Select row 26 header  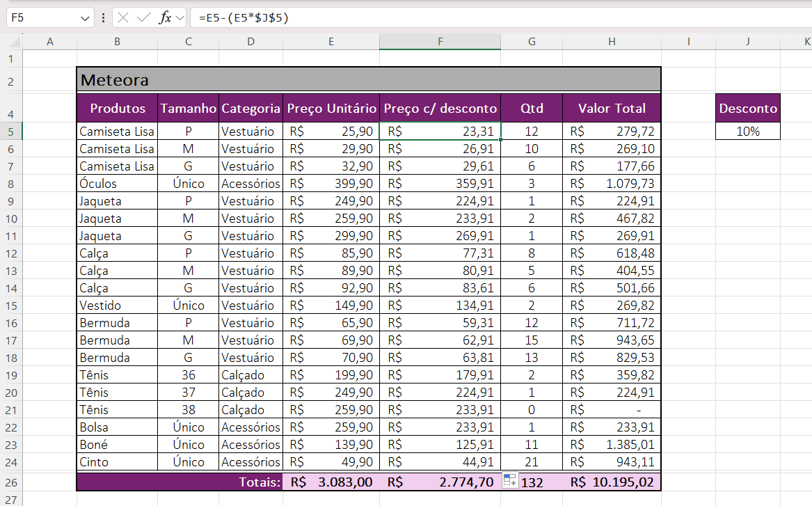pos(11,482)
